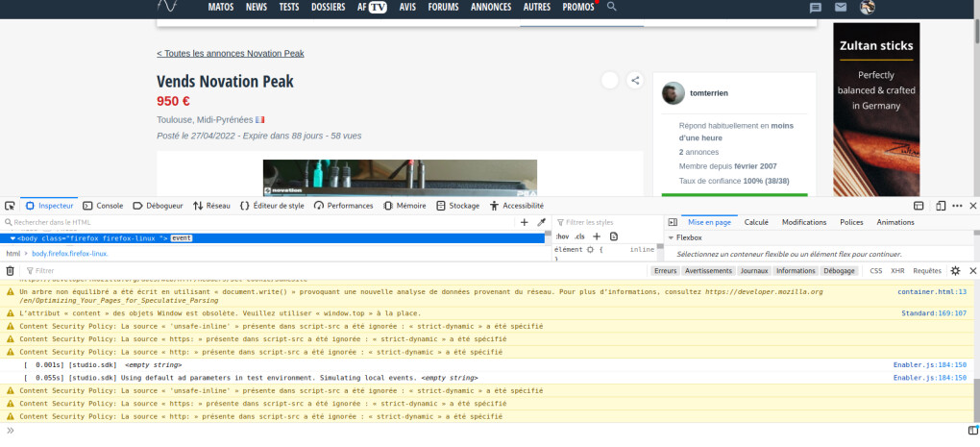This screenshot has width=980, height=447.
Task: Toggle the Journaux console filter
Action: coord(754,271)
